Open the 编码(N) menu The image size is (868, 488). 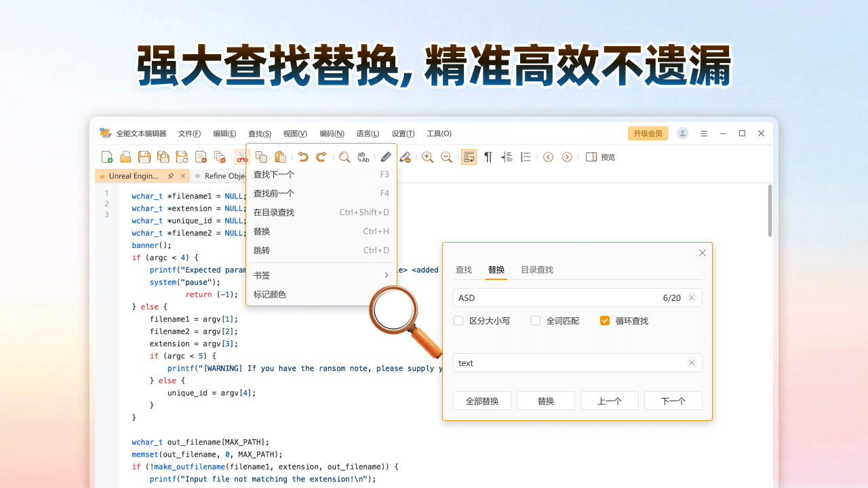(x=332, y=134)
